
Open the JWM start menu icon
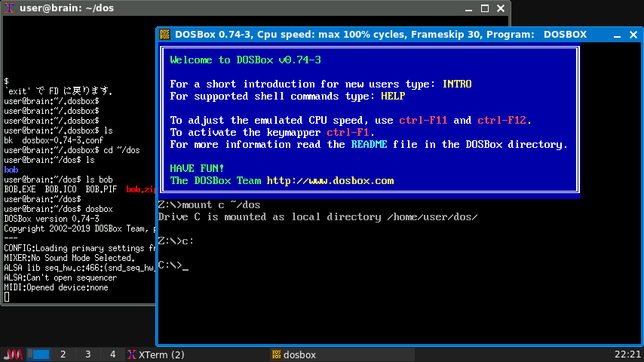[14, 354]
